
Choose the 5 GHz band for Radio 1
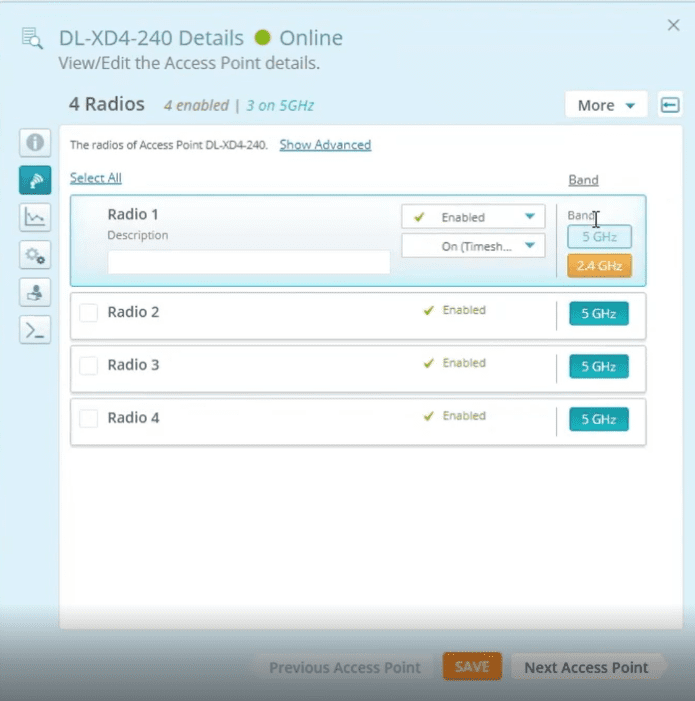pos(599,237)
